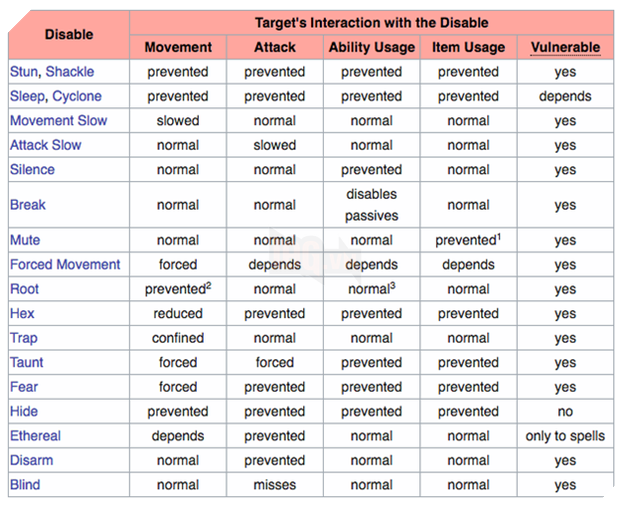Click the Mute link
The image size is (630, 511).
25,240
